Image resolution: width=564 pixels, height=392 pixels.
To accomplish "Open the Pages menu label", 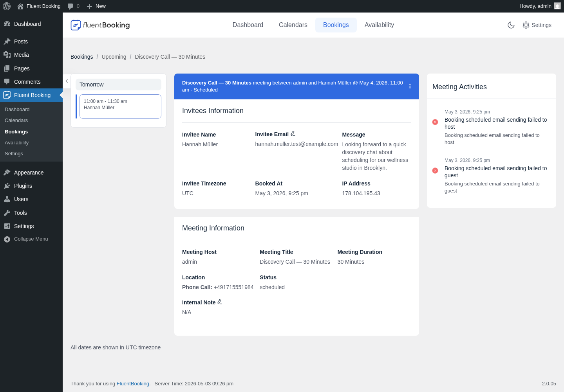I will coord(22,68).
